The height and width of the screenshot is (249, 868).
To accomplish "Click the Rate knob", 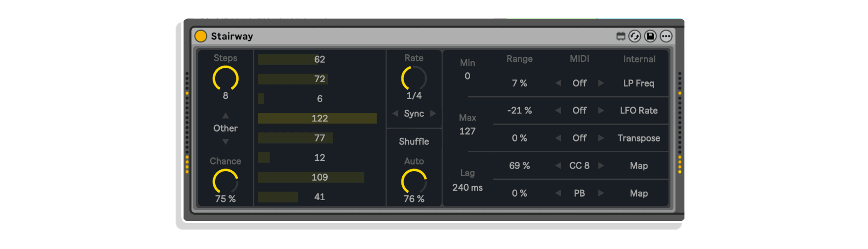I will pyautogui.click(x=414, y=79).
